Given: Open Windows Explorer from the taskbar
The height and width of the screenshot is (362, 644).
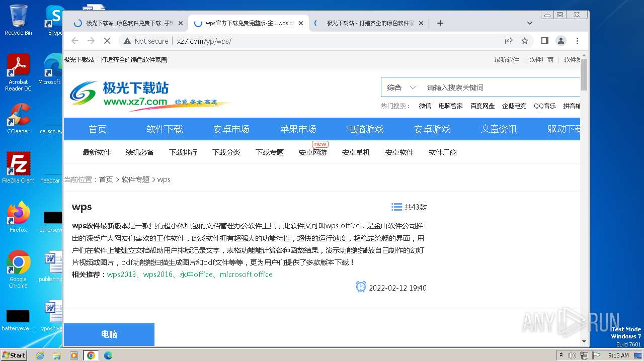Looking at the screenshot, I should 57,355.
